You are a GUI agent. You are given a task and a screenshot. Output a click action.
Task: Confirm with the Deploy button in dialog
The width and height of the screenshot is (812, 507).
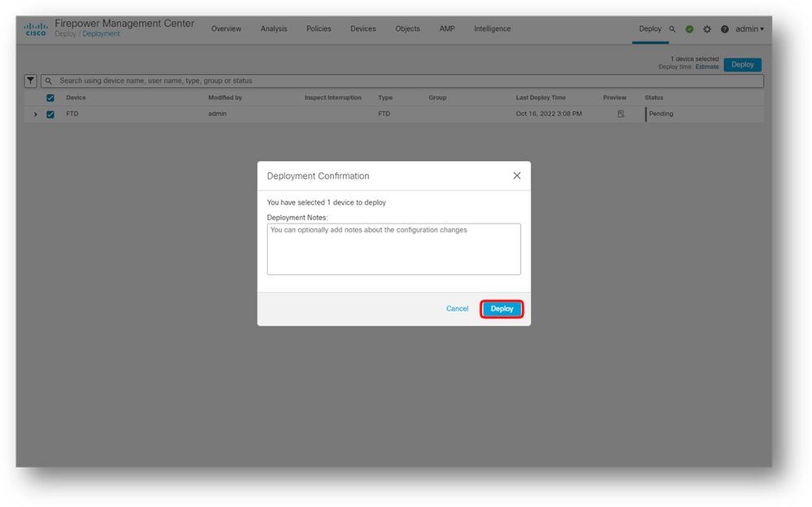coord(502,309)
